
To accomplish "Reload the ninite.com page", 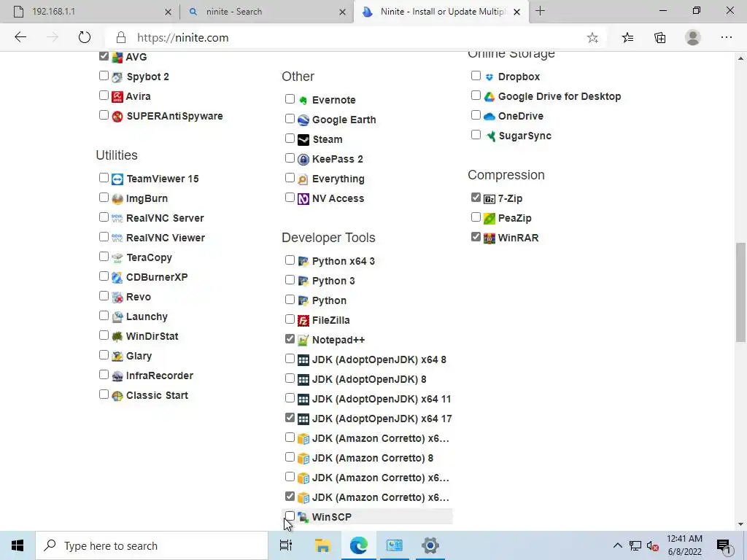I will pyautogui.click(x=85, y=38).
